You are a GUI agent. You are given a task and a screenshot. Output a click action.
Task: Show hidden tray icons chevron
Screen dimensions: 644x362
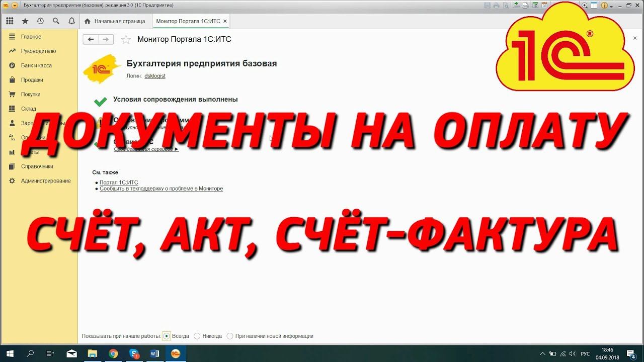[542, 353]
